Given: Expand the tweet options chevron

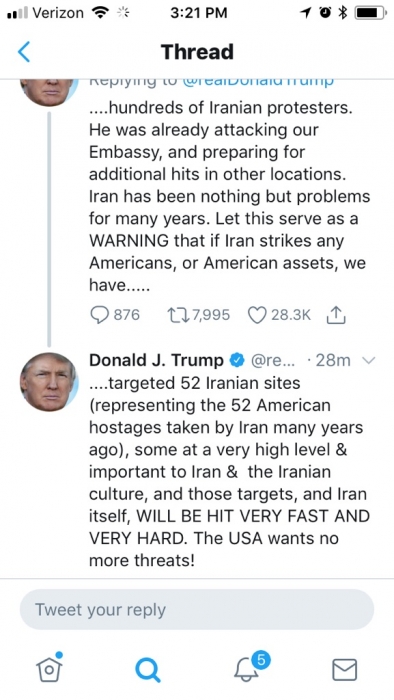Looking at the screenshot, I should coord(369,360).
